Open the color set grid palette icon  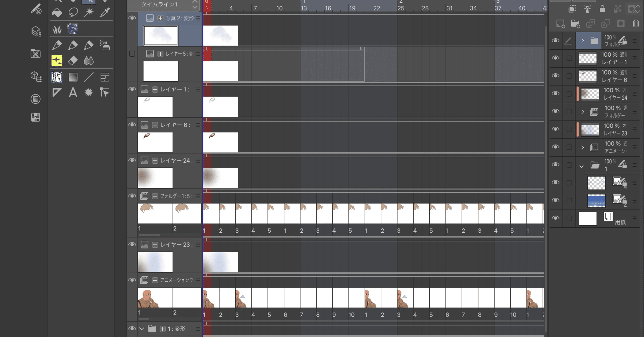[36, 117]
